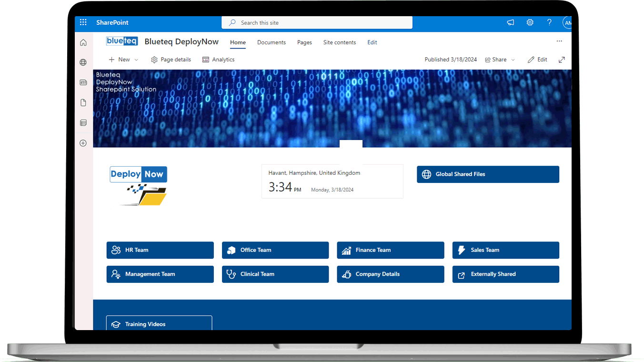Click Edit in the site navigation

click(372, 42)
